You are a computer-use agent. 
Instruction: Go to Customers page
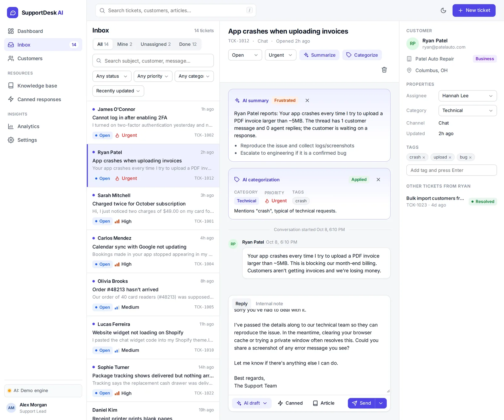[43, 58]
